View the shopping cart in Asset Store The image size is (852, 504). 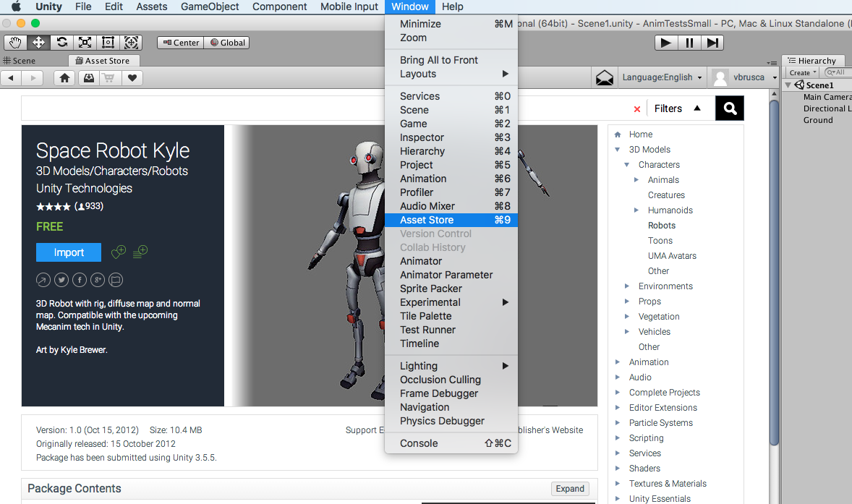[x=109, y=77]
